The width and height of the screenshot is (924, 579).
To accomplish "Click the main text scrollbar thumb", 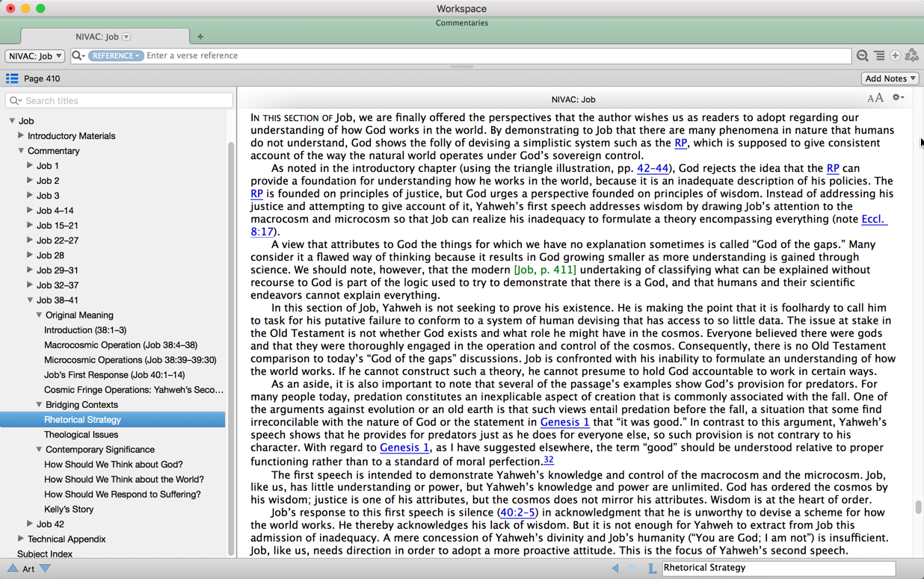I will [918, 507].
